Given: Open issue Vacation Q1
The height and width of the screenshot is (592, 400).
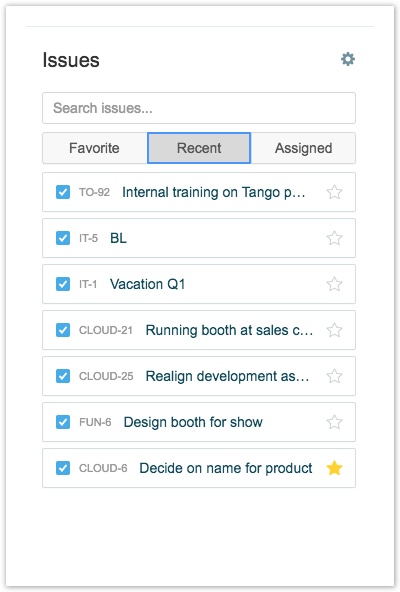Looking at the screenshot, I should [148, 284].
